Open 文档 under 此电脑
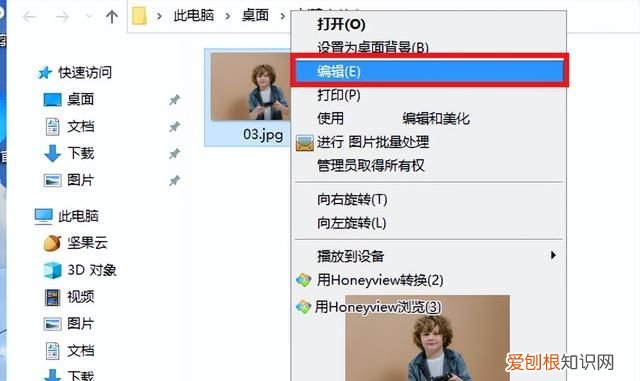640x381 pixels. point(80,351)
